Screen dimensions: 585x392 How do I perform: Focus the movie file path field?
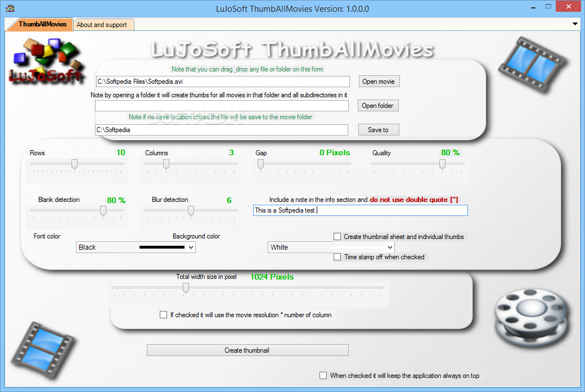tap(223, 82)
